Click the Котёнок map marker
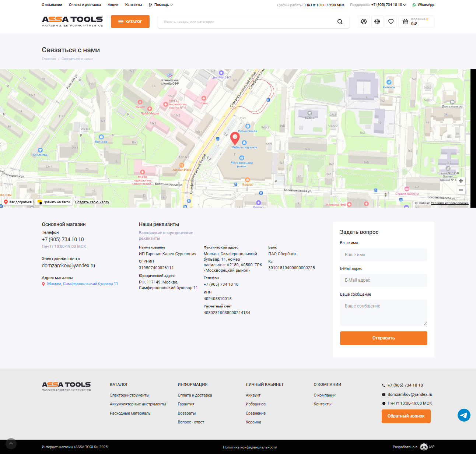This screenshot has width=476, height=454. click(389, 82)
